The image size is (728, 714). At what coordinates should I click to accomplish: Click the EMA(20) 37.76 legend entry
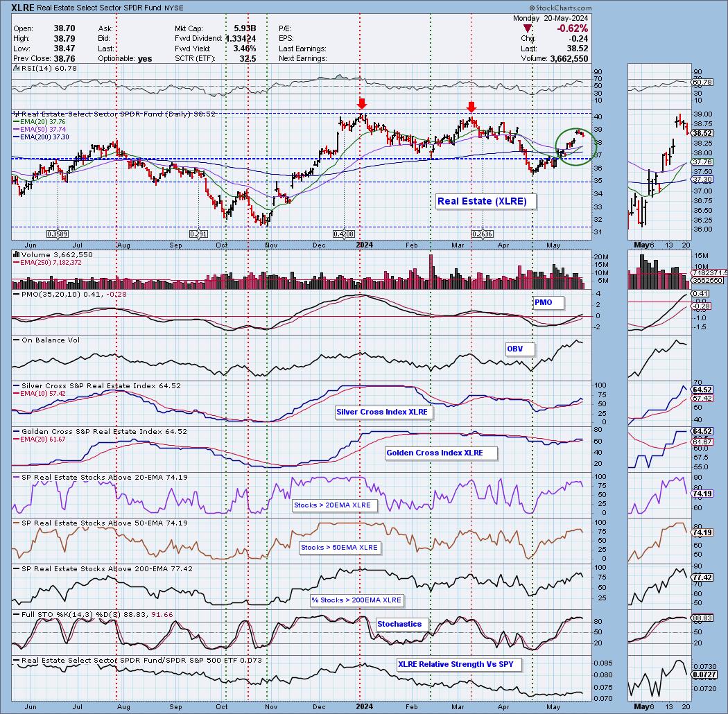click(x=40, y=121)
